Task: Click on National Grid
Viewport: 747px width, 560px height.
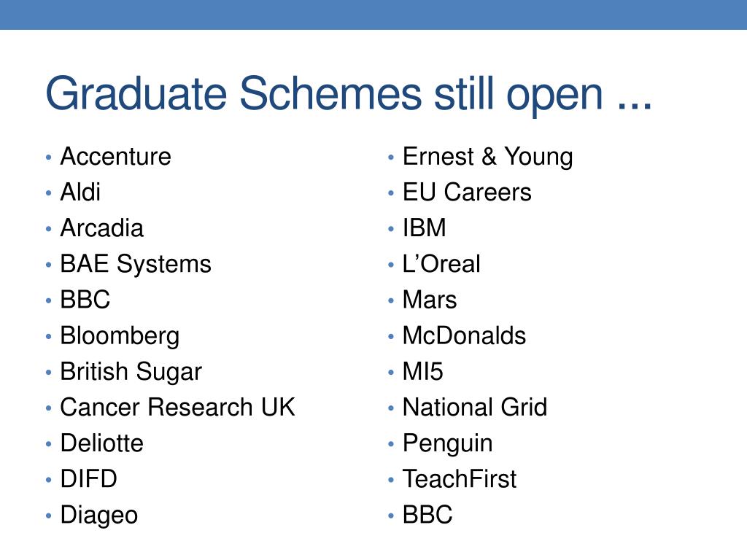Action: 475,407
